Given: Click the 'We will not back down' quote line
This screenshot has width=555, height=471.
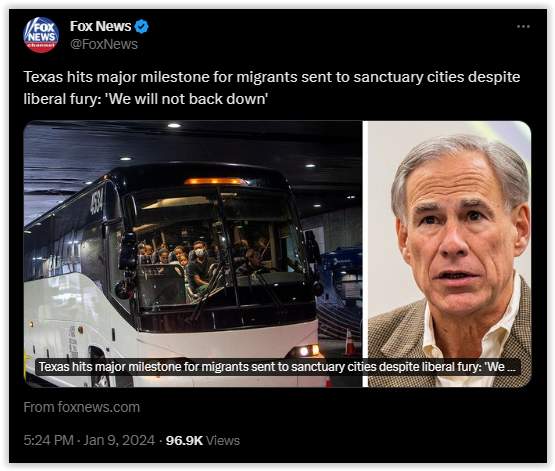Looking at the screenshot, I should tap(145, 99).
